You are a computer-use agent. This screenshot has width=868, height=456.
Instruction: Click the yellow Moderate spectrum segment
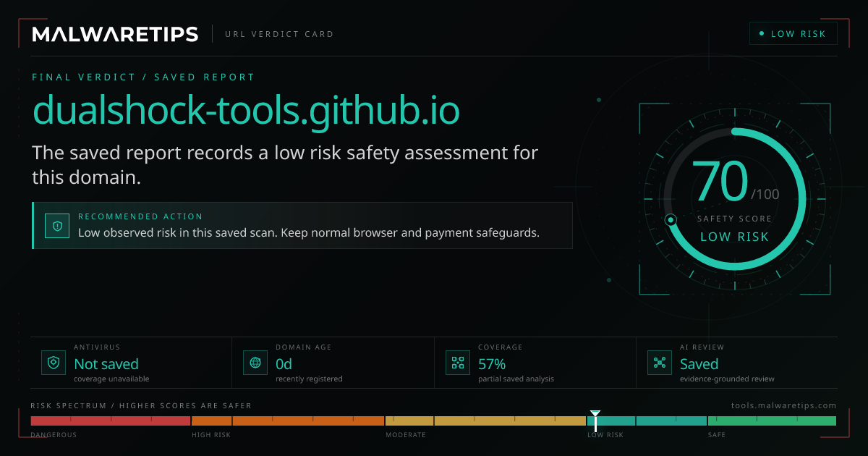tap(485, 421)
